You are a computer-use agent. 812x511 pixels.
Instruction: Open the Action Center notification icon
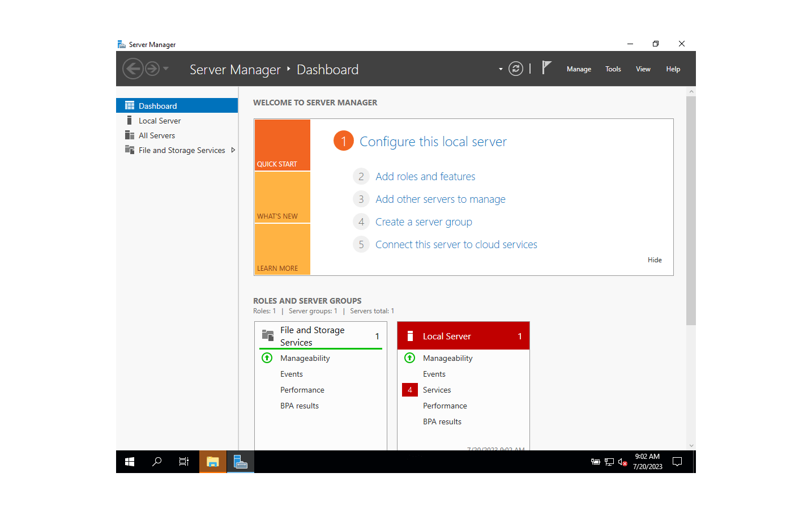pos(677,462)
